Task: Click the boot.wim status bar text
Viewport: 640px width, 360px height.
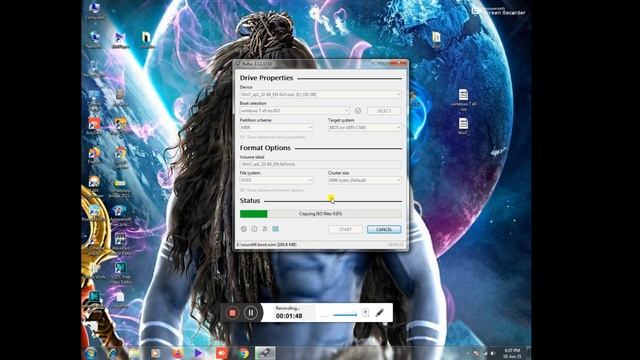Action: 267,244
